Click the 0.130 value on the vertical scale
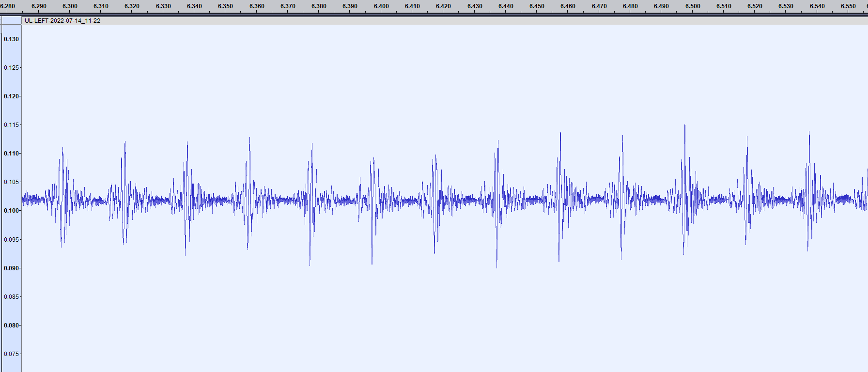Viewport: 868px width, 372px height. pos(12,39)
